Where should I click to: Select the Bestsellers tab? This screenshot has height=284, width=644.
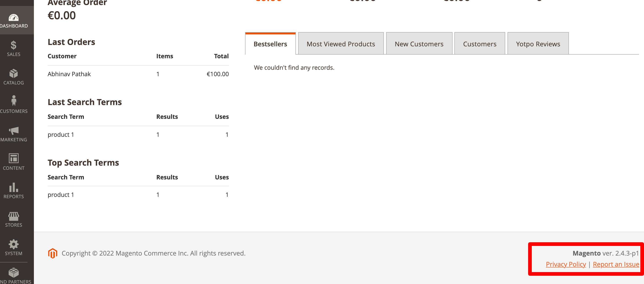click(x=270, y=44)
